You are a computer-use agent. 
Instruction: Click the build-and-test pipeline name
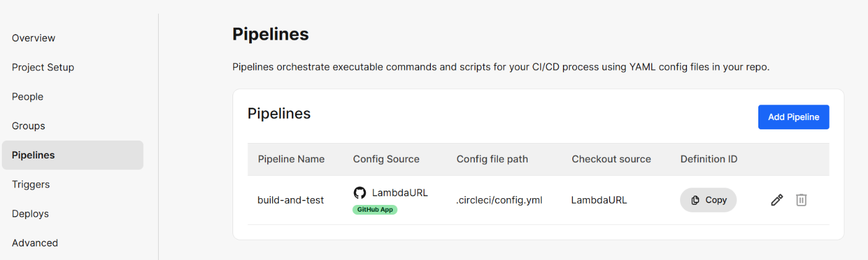coord(291,200)
